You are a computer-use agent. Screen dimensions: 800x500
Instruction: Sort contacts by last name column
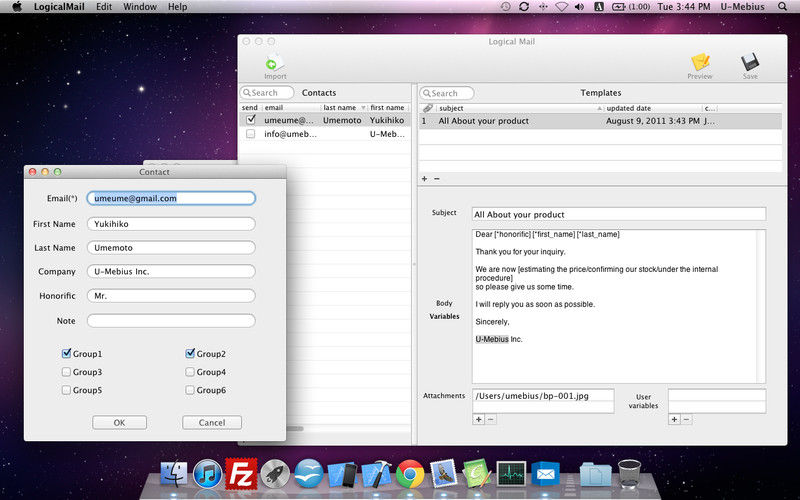[x=343, y=108]
